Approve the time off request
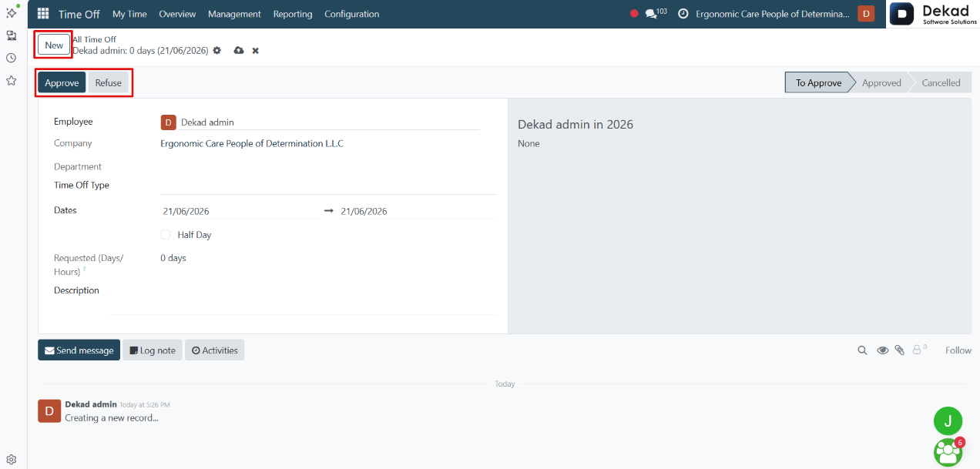This screenshot has width=980, height=469. point(62,82)
